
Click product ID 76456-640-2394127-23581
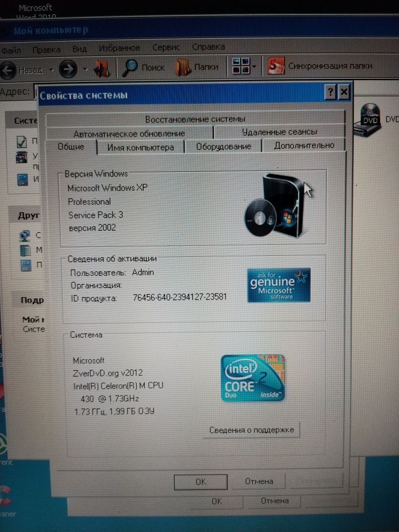click(x=180, y=297)
